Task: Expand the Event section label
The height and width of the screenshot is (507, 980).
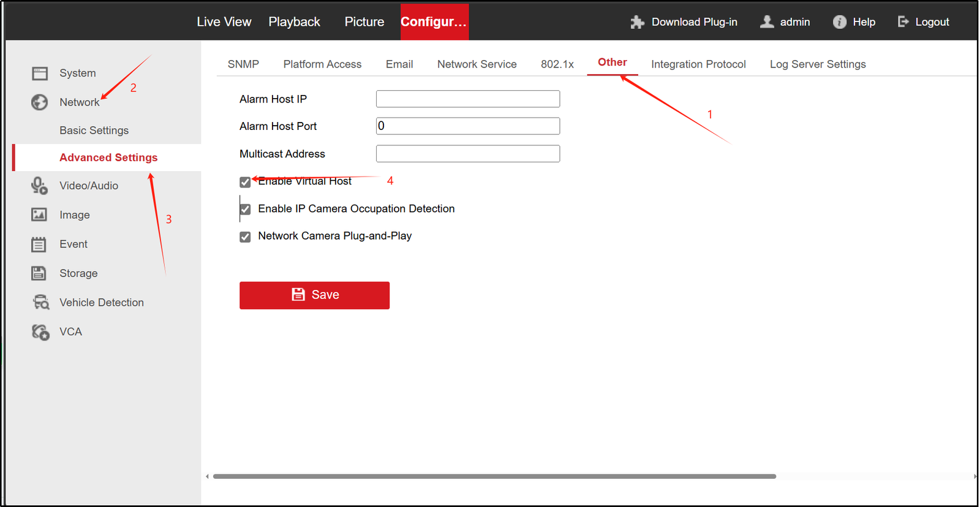Action: pyautogui.click(x=73, y=244)
